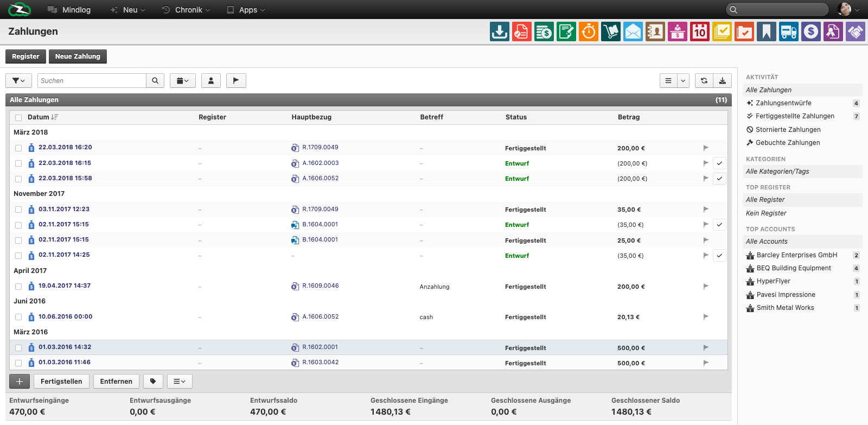Click the Fertigstellen button

pos(61,381)
